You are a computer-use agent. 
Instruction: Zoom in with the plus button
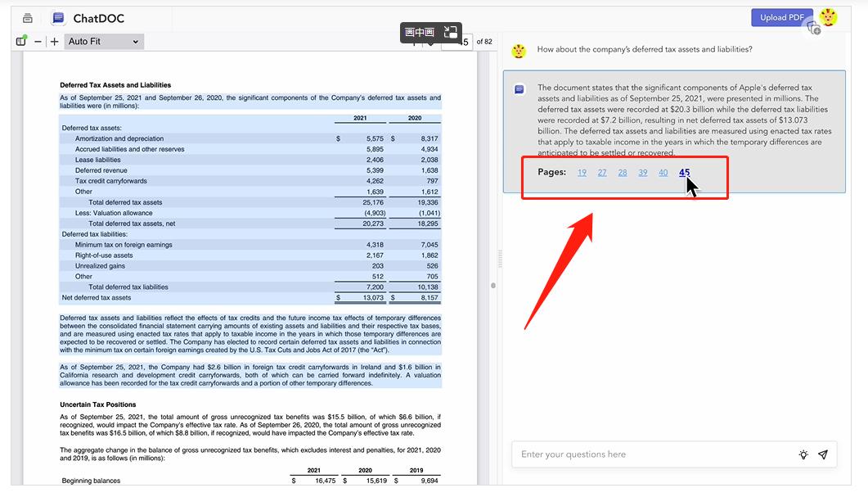tap(54, 41)
